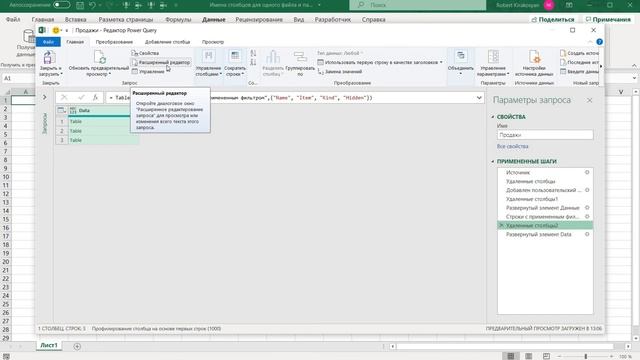
Task: Open Excel Данные menu tab
Action: (213, 20)
